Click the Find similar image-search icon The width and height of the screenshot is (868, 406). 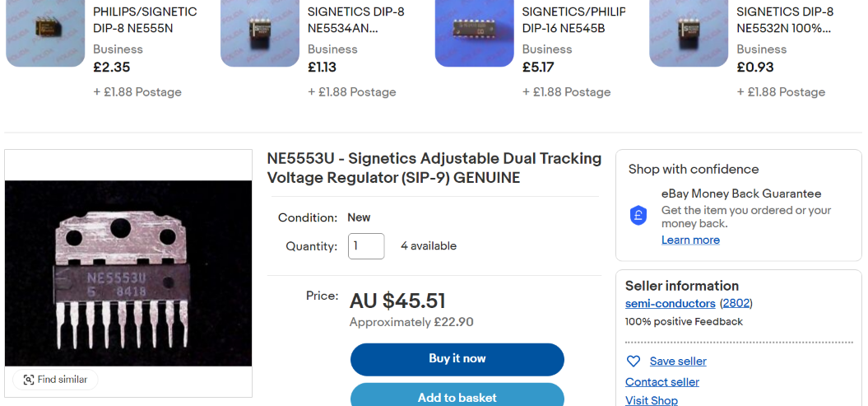(29, 380)
